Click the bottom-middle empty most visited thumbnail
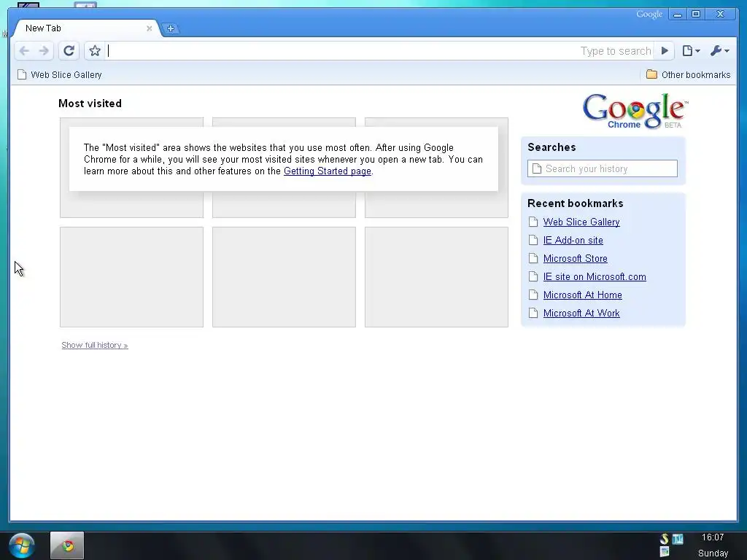 coord(284,277)
